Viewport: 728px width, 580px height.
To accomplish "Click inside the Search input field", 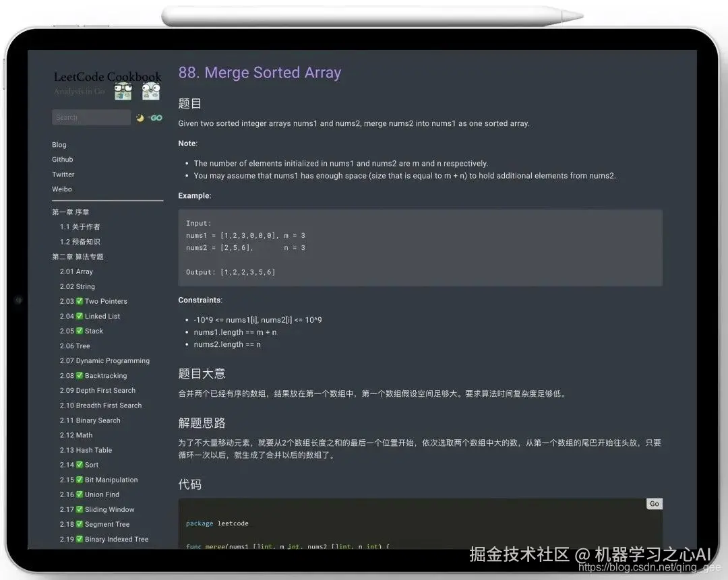I will [x=91, y=117].
